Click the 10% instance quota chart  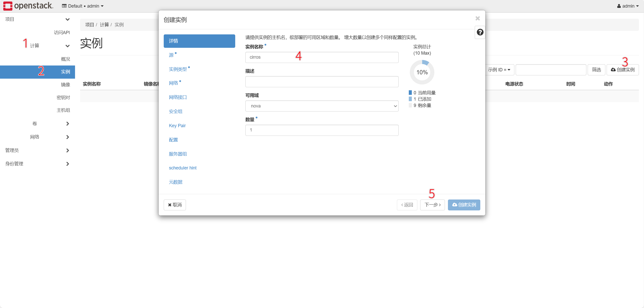click(x=422, y=72)
